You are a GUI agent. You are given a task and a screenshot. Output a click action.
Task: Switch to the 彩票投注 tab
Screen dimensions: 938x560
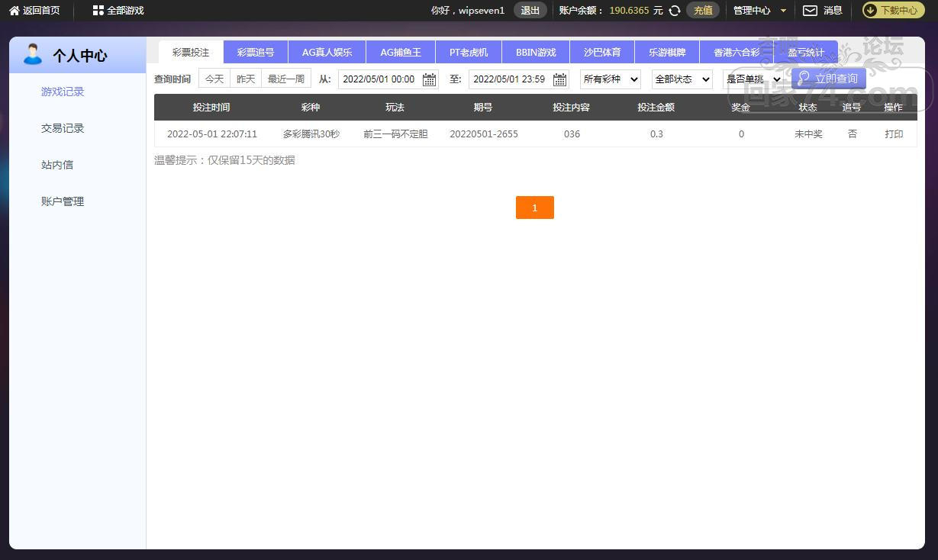(191, 52)
